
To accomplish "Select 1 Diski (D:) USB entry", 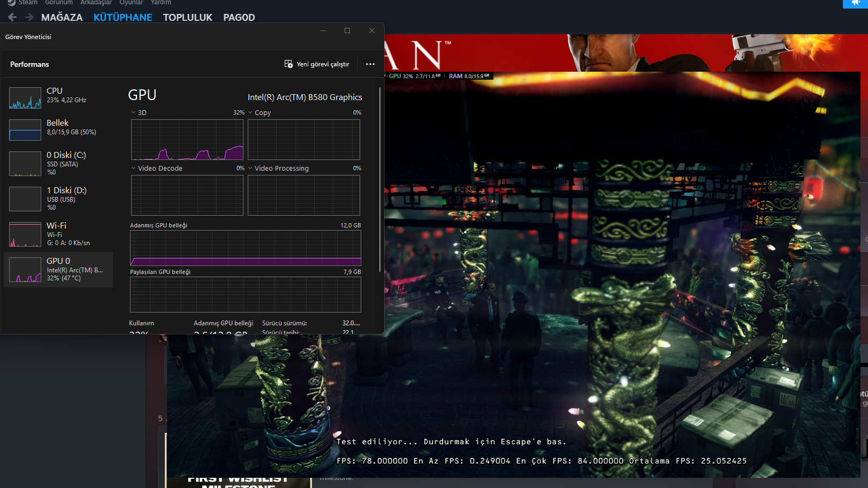I will (58, 199).
